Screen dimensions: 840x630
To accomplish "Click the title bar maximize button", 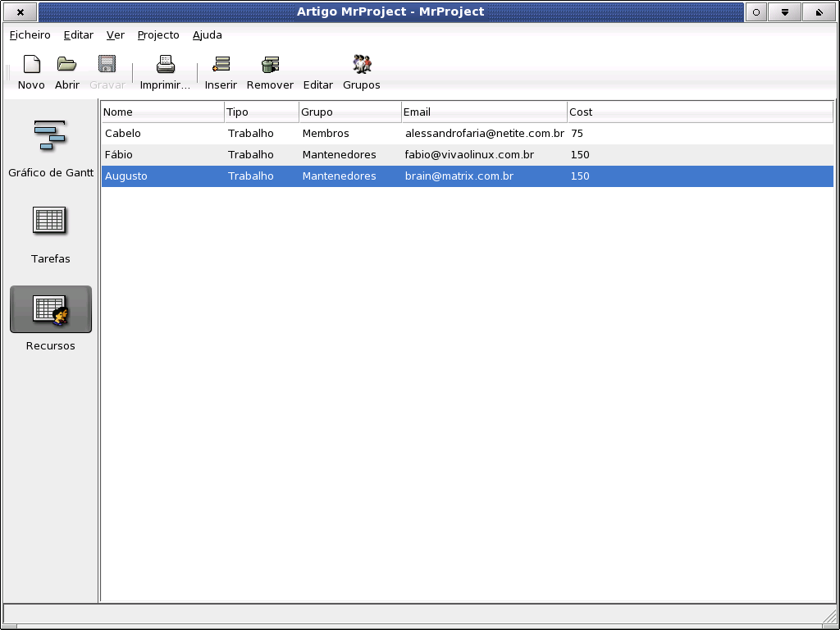I will click(819, 11).
